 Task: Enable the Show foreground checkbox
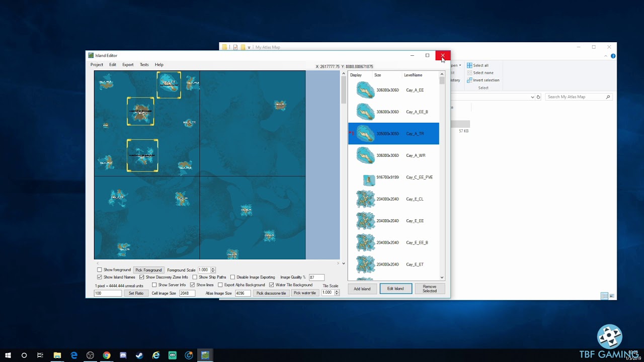pyautogui.click(x=100, y=270)
